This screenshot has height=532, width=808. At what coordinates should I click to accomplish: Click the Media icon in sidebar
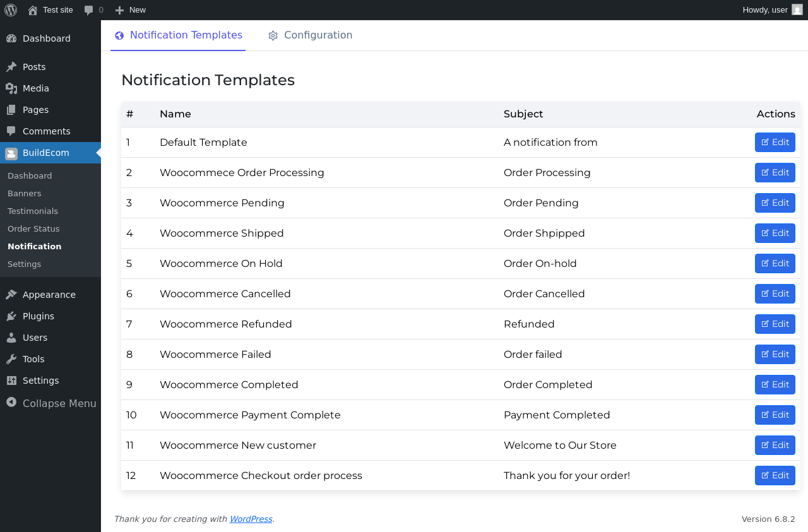11,88
